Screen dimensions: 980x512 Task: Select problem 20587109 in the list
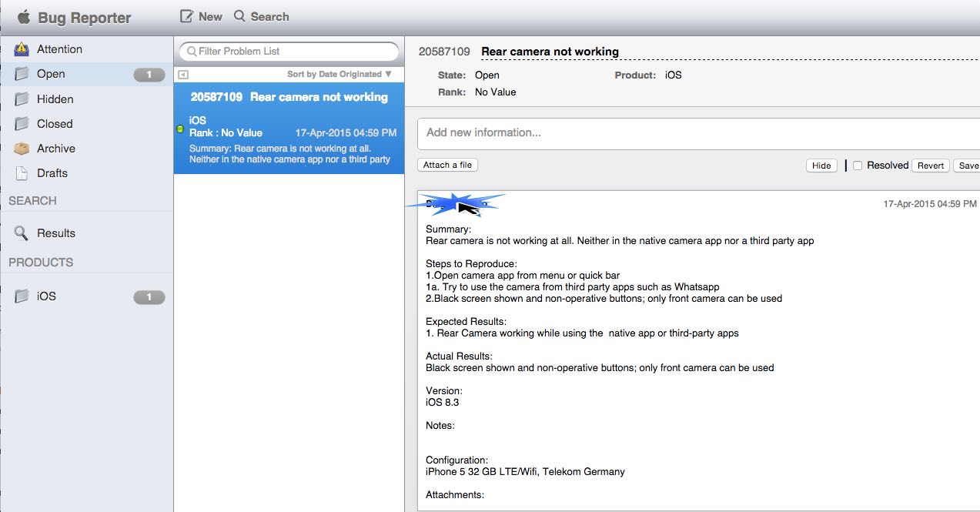point(289,129)
